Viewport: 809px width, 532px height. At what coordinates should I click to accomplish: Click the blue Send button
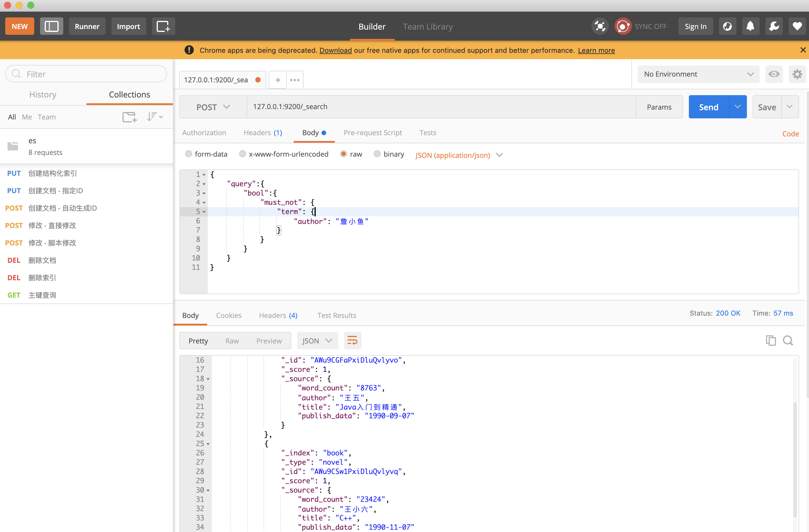(708, 107)
